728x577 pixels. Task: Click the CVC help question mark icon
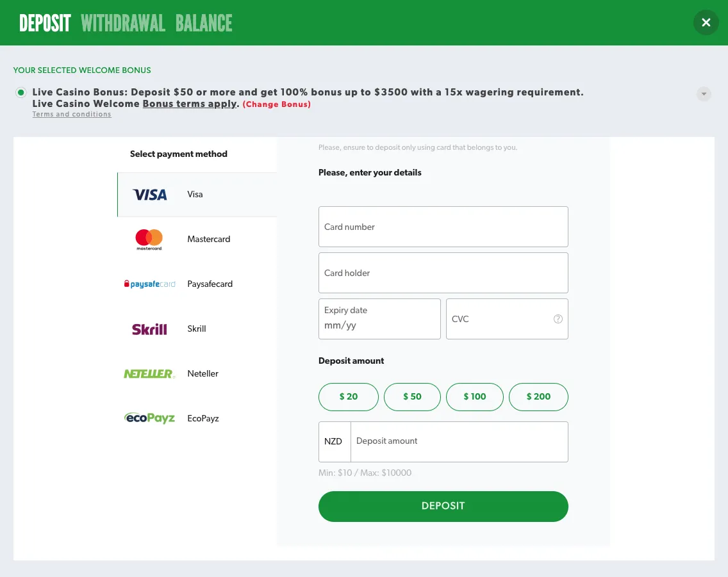(x=558, y=319)
